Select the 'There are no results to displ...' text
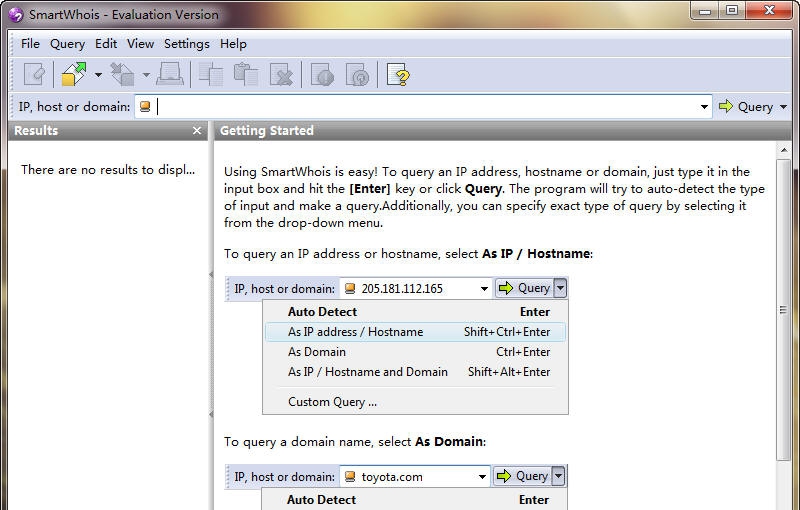 click(108, 170)
